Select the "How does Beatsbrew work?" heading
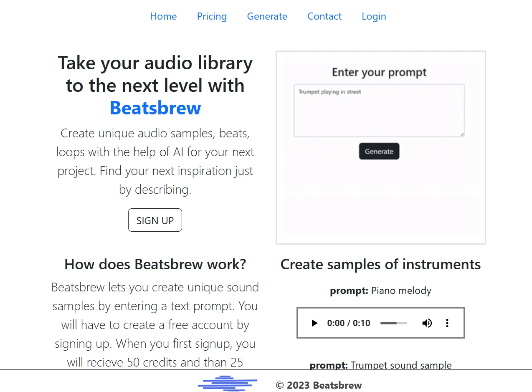 coord(155,264)
